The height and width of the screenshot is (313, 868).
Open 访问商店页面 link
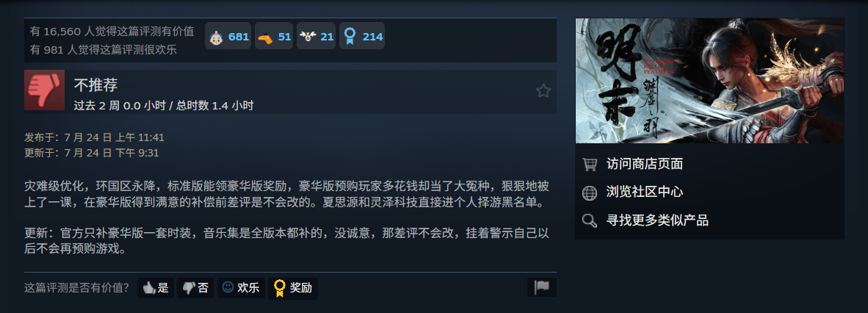click(x=644, y=164)
